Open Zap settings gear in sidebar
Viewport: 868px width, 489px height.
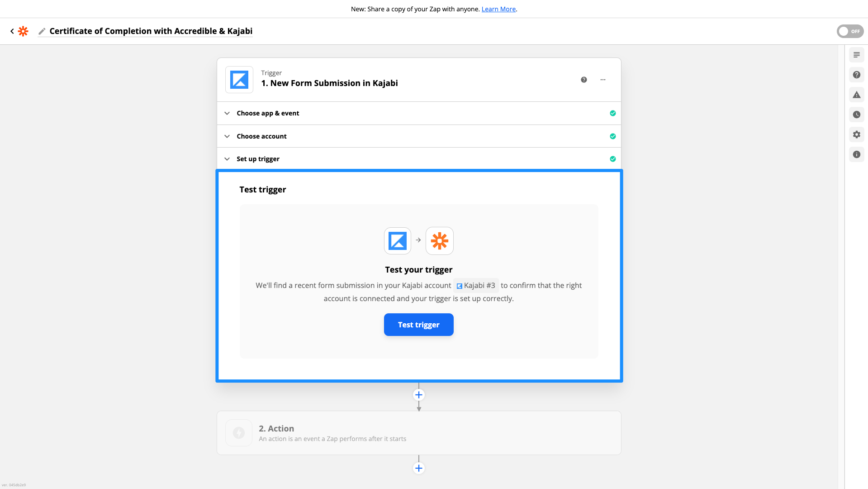857,134
